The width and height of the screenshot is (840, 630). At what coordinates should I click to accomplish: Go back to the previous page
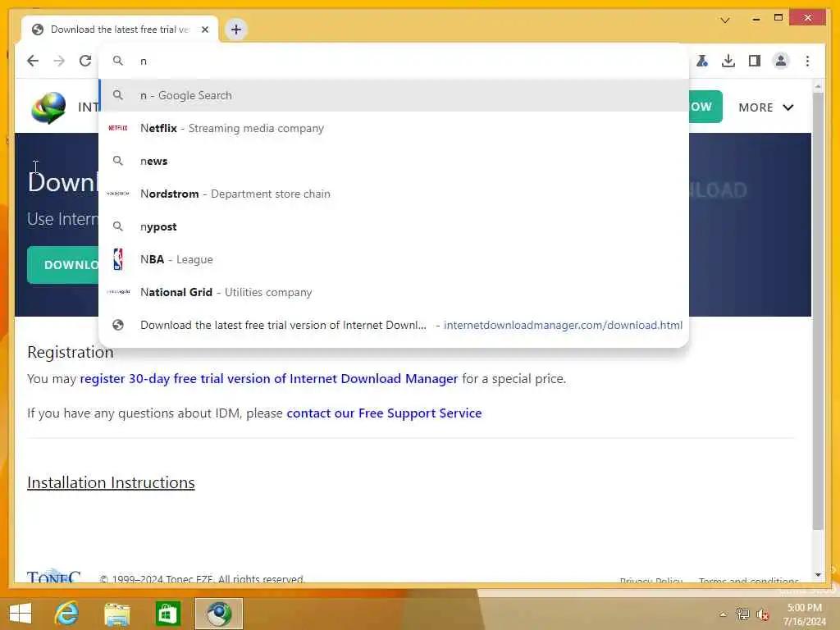[33, 61]
